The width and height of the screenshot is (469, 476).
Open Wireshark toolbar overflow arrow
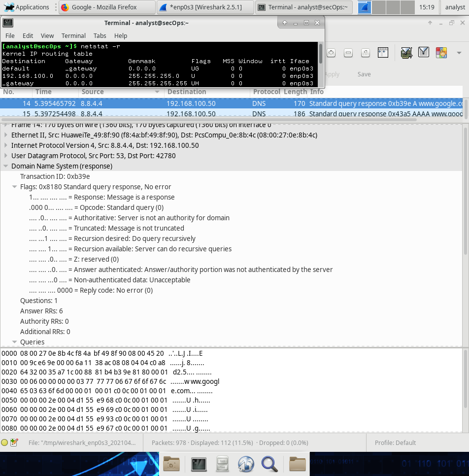tap(459, 53)
